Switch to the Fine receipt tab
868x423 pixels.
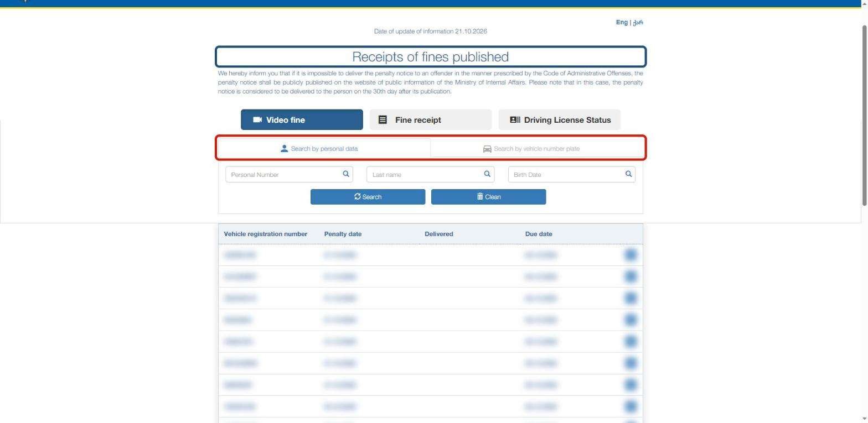431,119
